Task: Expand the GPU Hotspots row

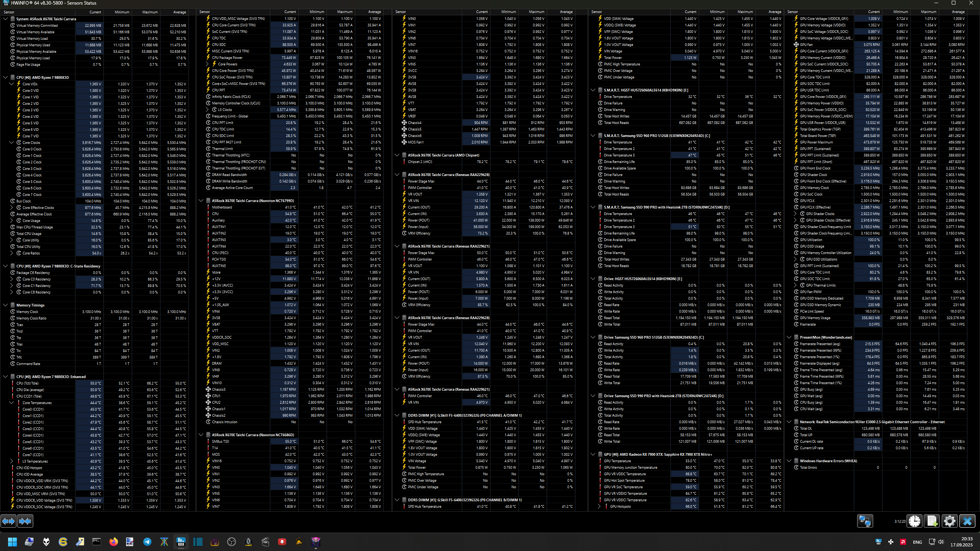Action: (599, 507)
